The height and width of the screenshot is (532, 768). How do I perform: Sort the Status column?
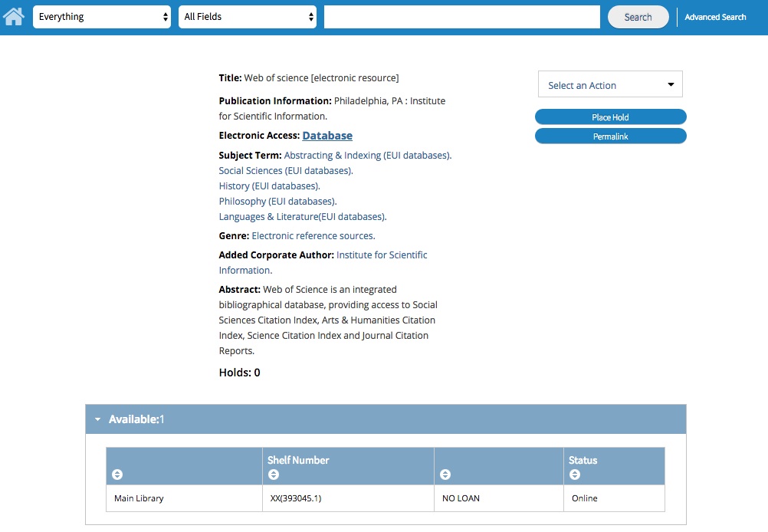tap(575, 475)
